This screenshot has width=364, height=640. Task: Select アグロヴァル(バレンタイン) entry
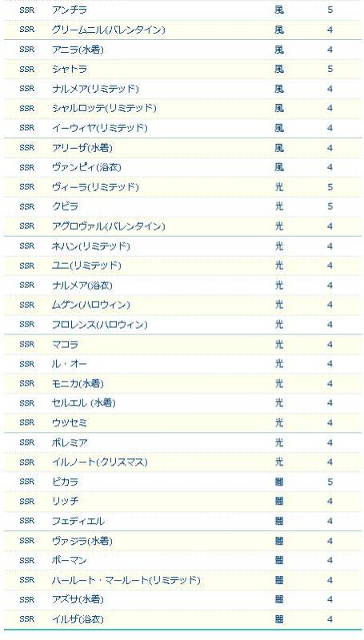(x=109, y=226)
